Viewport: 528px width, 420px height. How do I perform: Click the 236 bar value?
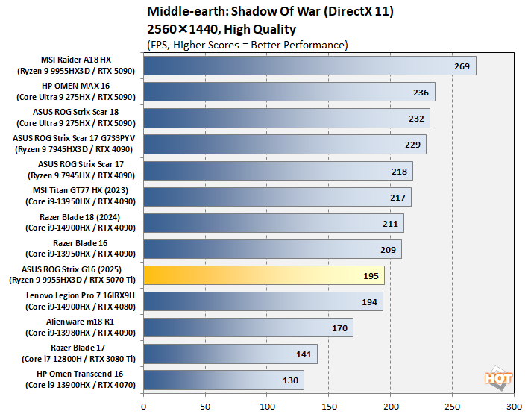click(x=421, y=93)
